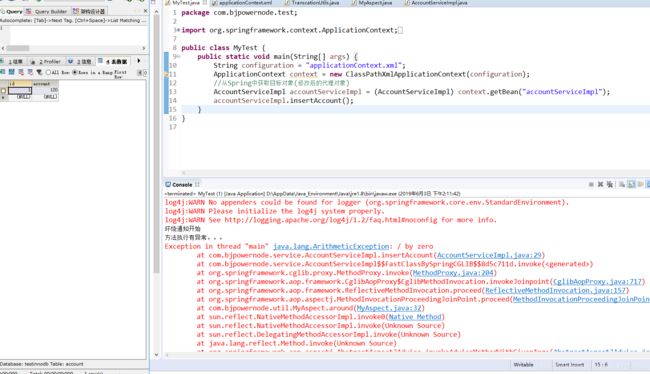Open the Native Method link in stack trace
Viewport: 650px width, 374px height.
coord(415,317)
